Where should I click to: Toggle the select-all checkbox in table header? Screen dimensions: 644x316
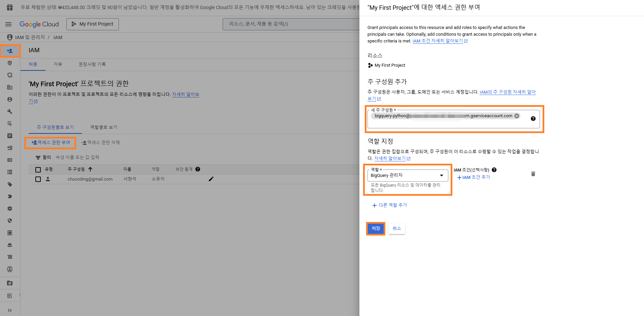coord(38,169)
